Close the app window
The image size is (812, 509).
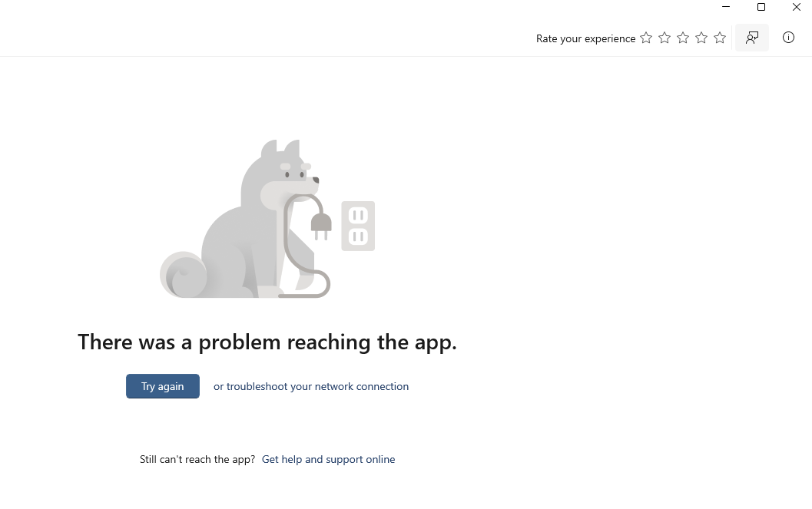point(797,7)
